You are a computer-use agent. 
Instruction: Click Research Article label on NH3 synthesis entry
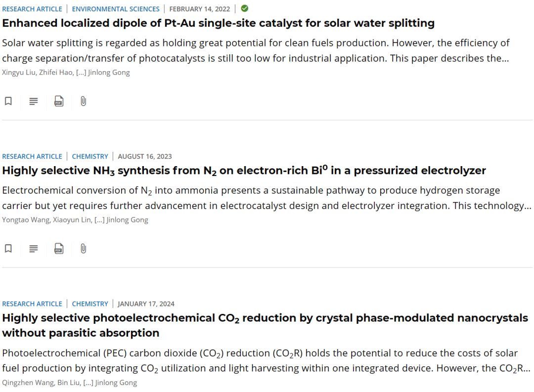[32, 156]
